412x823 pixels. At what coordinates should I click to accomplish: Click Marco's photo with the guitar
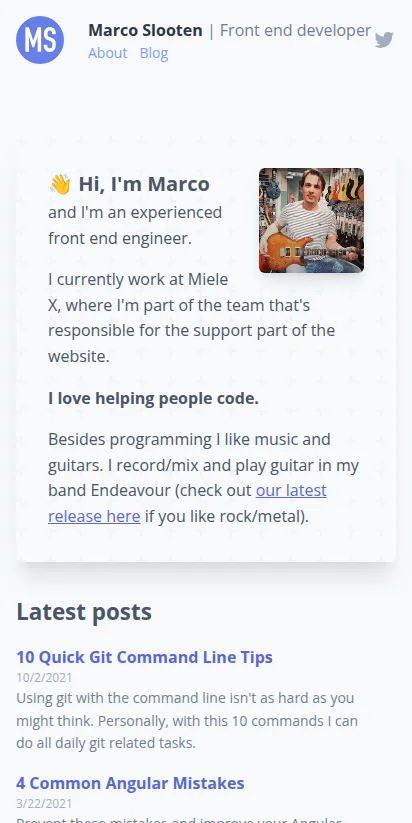[x=311, y=220]
